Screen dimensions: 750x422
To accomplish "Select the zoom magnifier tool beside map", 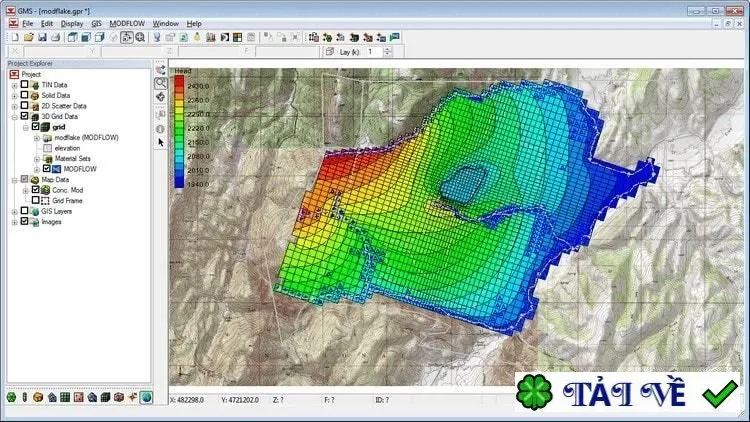I will pos(161,83).
